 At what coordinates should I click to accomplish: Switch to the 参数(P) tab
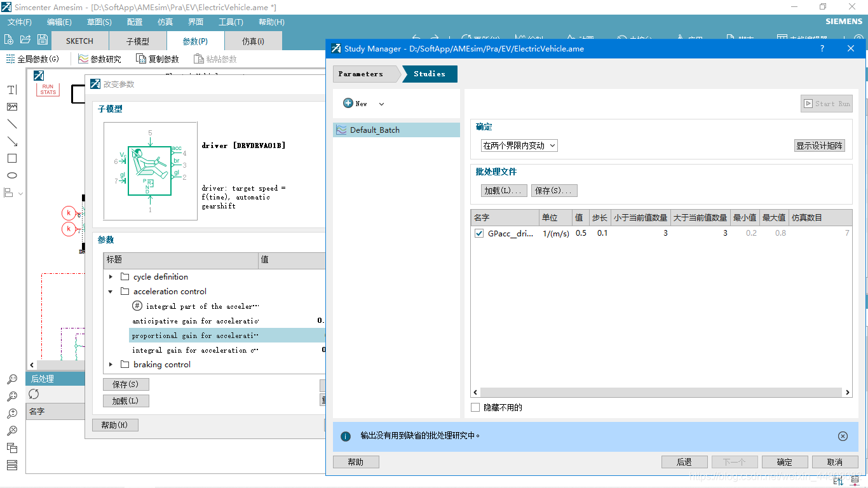[x=195, y=41]
